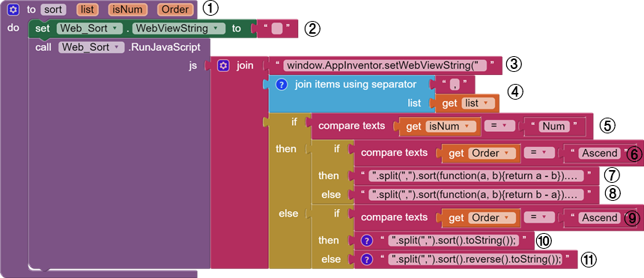Click the comma separator text field
The height and width of the screenshot is (278, 644).
coord(454,85)
